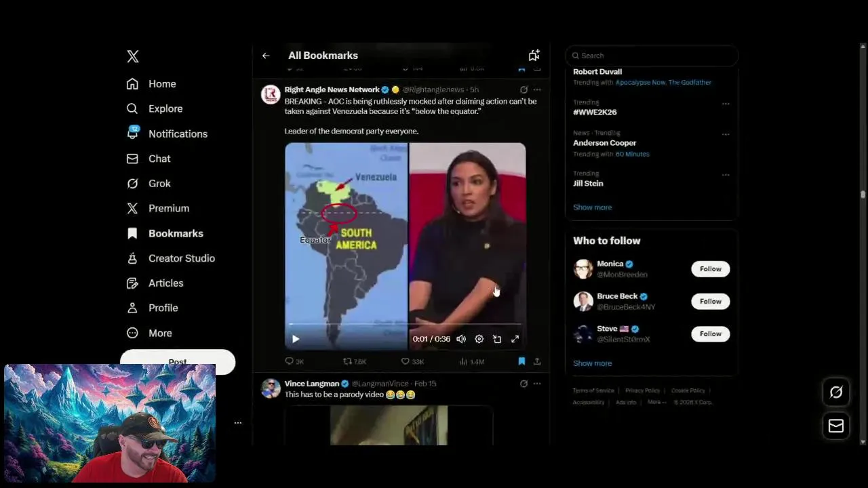Toggle picture-in-picture mode on video
868x488 pixels.
(x=497, y=339)
